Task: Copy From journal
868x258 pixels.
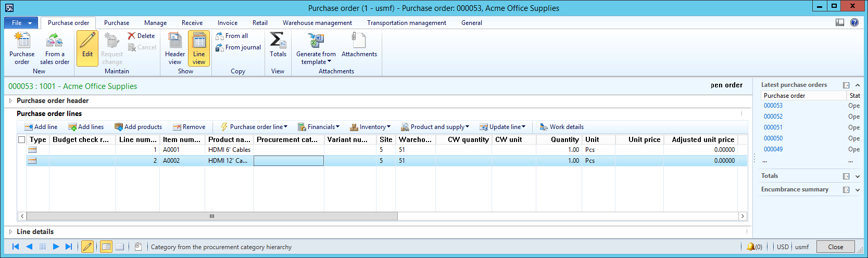Action: (x=238, y=47)
